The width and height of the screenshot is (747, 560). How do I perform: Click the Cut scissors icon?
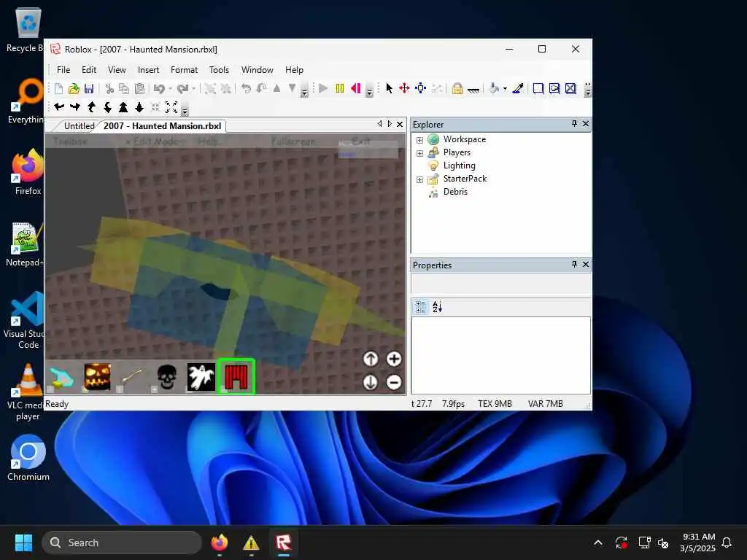point(109,88)
